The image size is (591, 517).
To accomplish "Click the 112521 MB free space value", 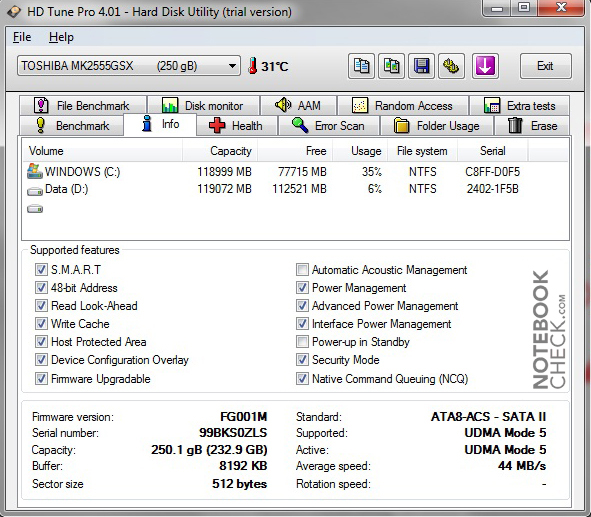I will point(299,189).
